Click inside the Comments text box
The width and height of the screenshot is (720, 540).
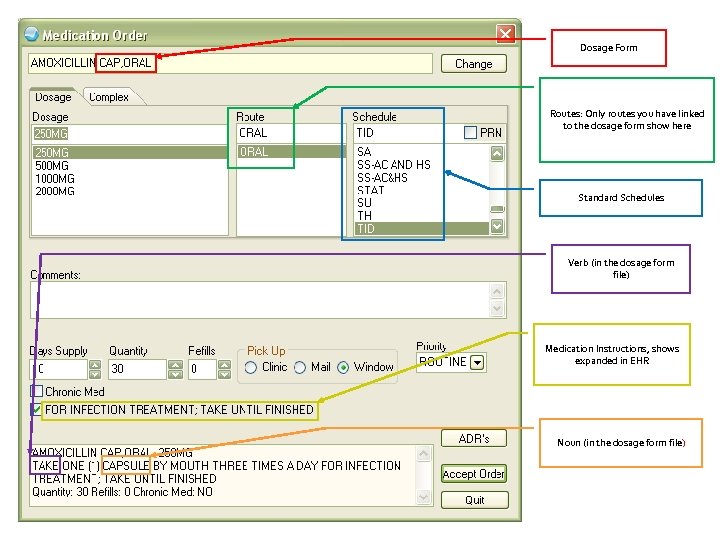pyautogui.click(x=259, y=300)
